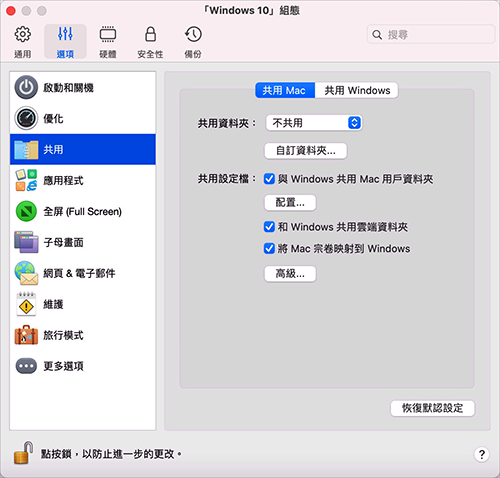Screen dimensions: 500x478
Task: Click 恢復默認設定 button
Action: 432,408
